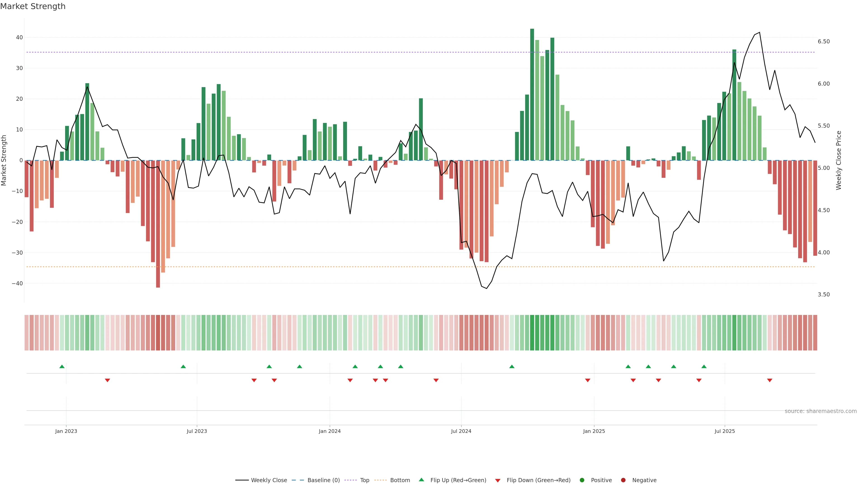Click the lone flip-up triangle between Jul 2024 and Jan 2025
The width and height of the screenshot is (868, 488).
pos(512,366)
